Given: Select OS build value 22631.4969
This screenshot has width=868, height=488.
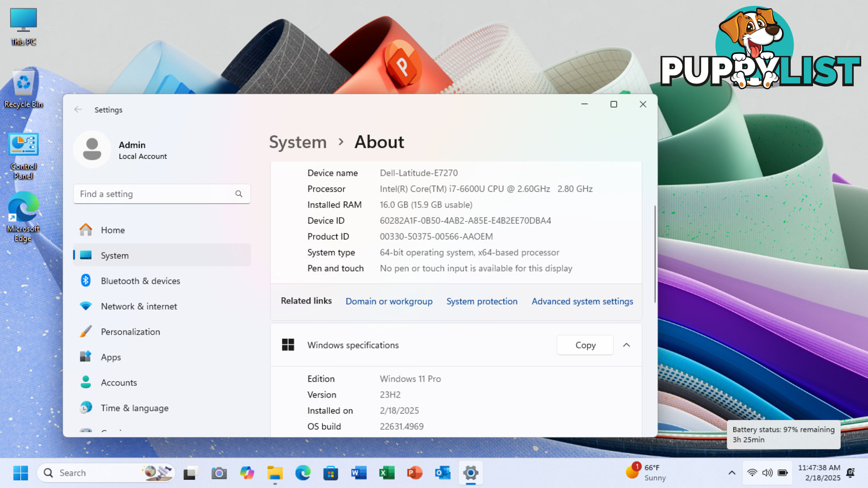Looking at the screenshot, I should [401, 426].
